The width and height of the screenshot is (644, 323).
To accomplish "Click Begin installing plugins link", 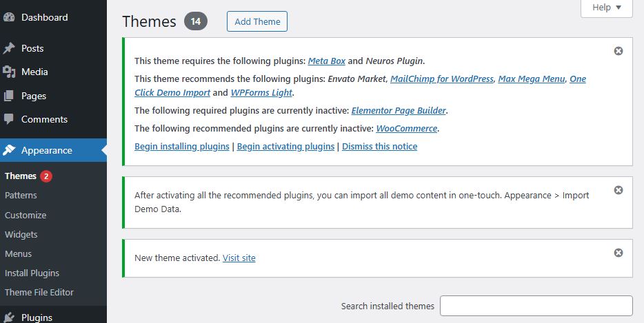I will pyautogui.click(x=182, y=146).
